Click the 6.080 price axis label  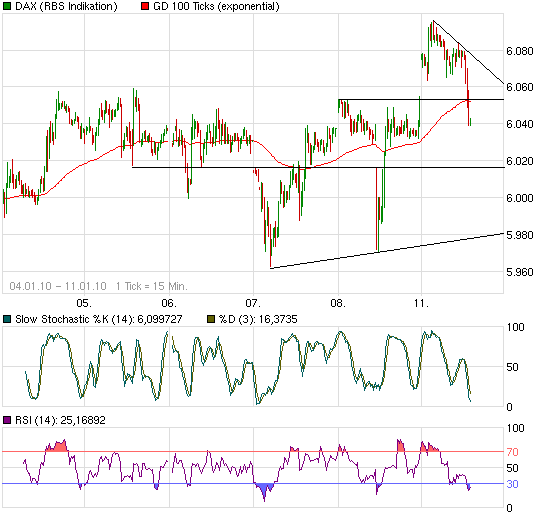click(x=520, y=51)
